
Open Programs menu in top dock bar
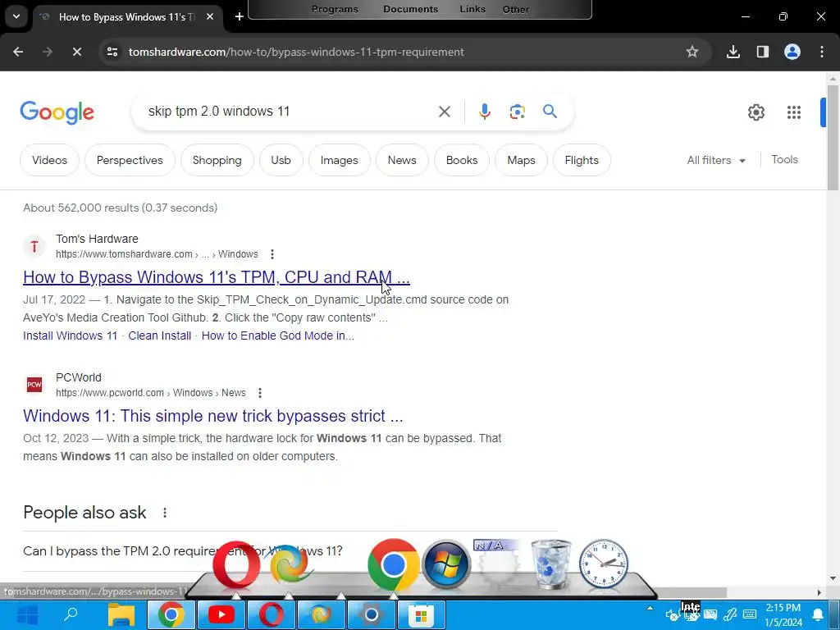coord(335,9)
